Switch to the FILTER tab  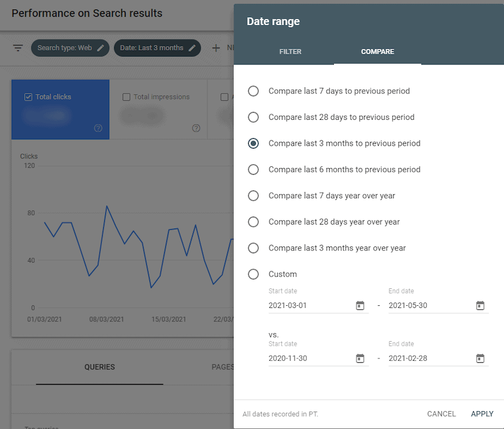click(290, 52)
